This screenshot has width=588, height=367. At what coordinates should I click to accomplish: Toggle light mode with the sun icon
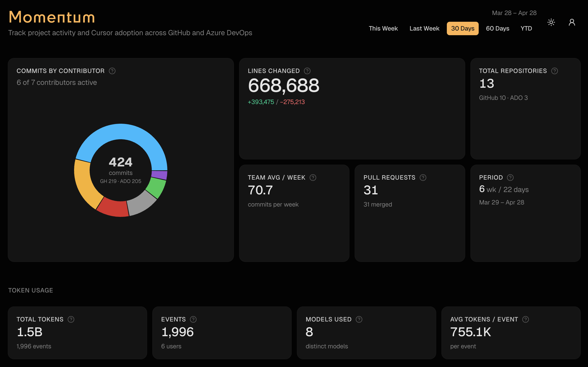pyautogui.click(x=551, y=22)
